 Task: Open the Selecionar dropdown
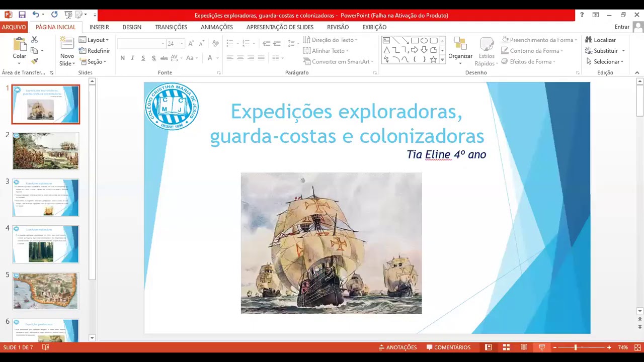pyautogui.click(x=605, y=62)
